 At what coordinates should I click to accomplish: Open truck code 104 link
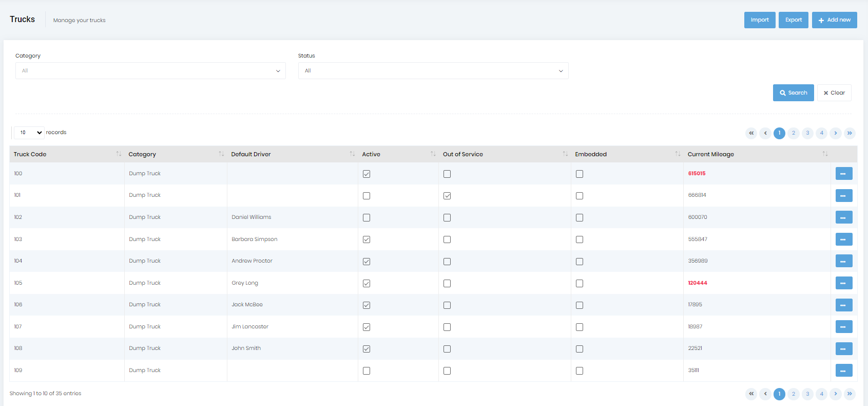(18, 261)
